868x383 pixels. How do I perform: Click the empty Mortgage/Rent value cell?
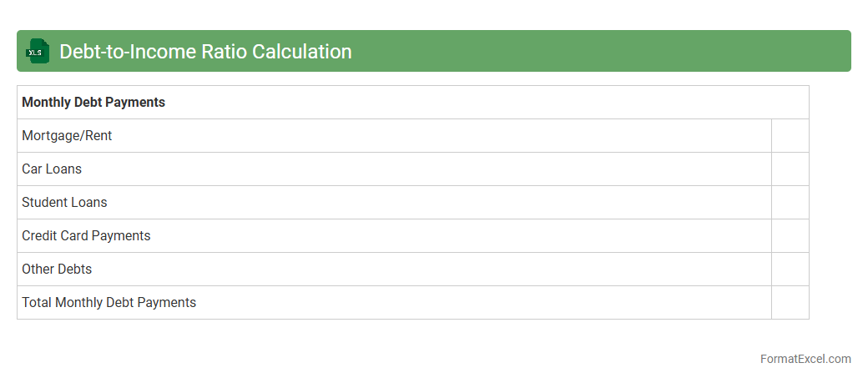(x=790, y=136)
